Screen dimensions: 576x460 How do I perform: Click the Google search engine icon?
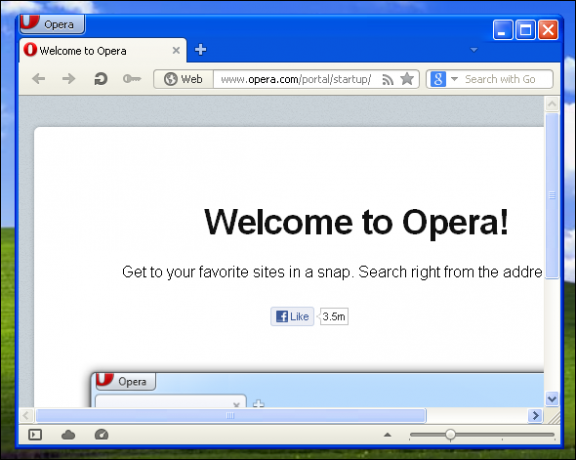point(438,79)
